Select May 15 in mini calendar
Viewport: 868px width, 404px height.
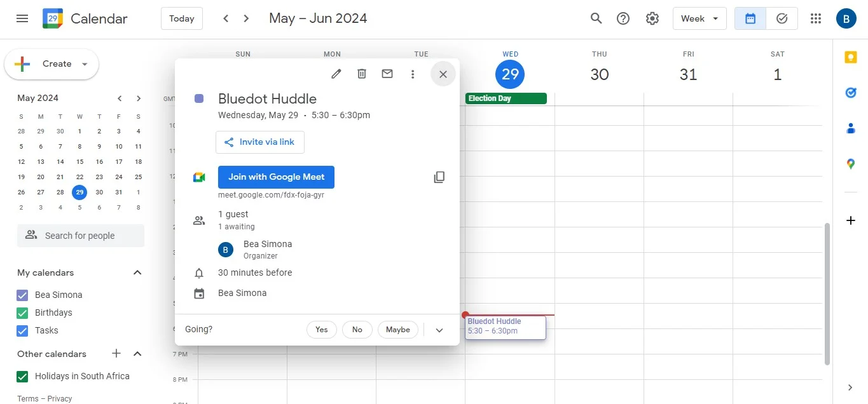click(x=79, y=162)
